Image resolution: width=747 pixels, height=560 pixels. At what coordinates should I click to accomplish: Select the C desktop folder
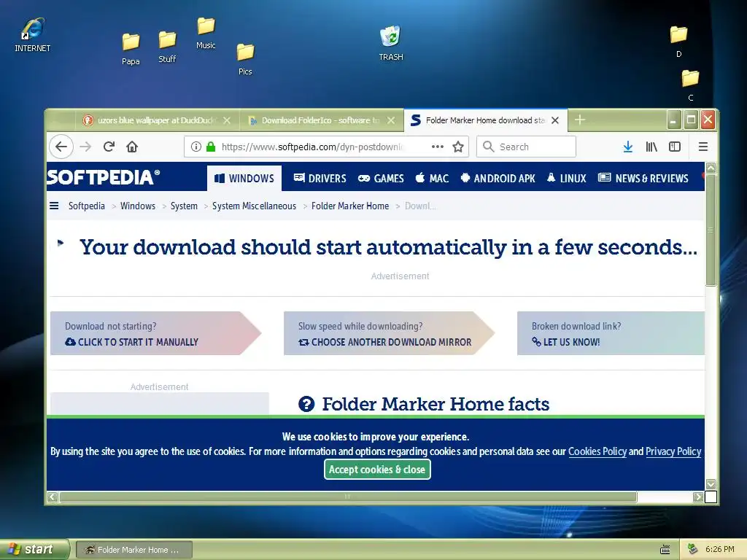point(690,85)
